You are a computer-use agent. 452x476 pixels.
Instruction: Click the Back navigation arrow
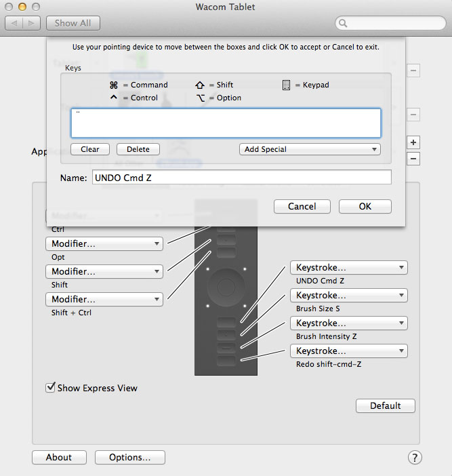pos(14,23)
